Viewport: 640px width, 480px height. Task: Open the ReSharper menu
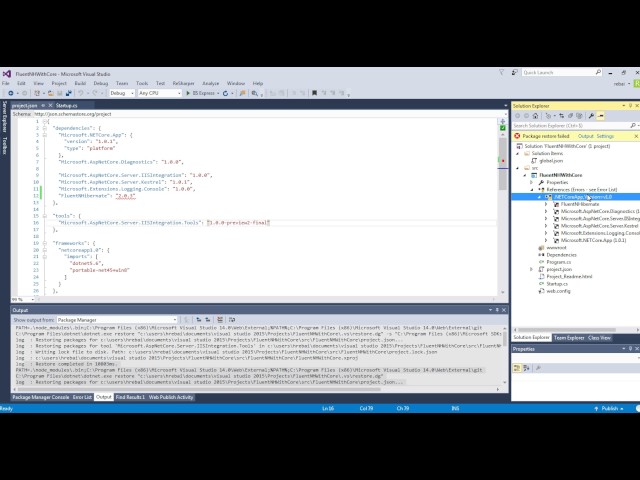[x=183, y=83]
